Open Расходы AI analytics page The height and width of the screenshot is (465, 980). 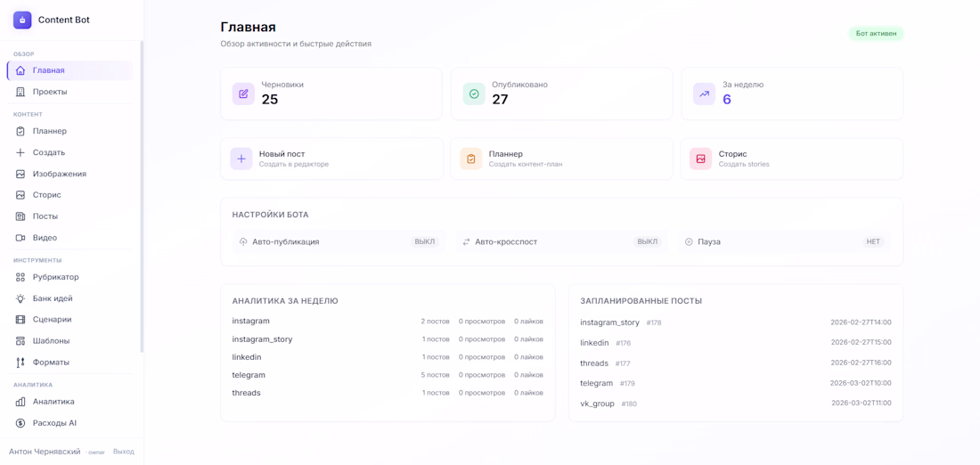(54, 423)
